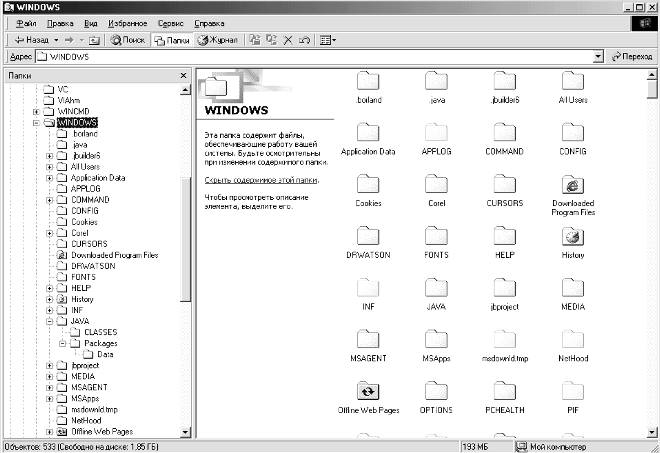Toggle the History (Журнал) panel button
The width and height of the screenshot is (660, 453).
[218, 40]
